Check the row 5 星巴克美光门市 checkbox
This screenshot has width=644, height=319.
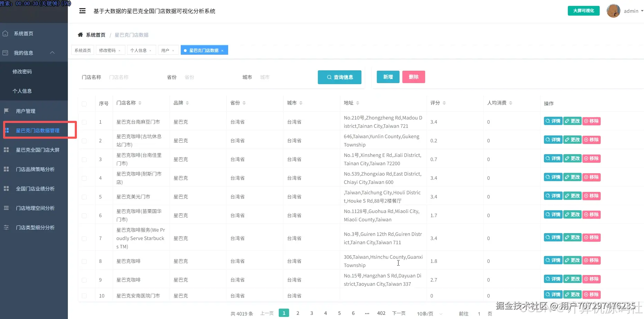click(x=84, y=197)
